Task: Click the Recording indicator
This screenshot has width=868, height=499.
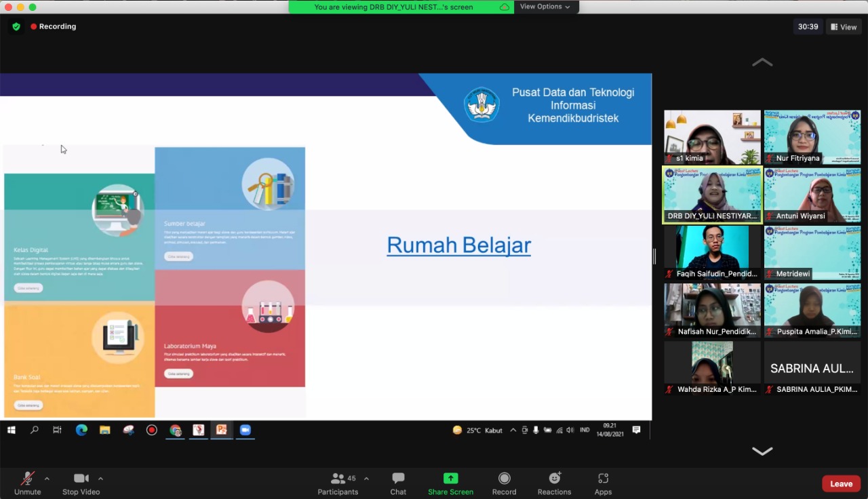Action: tap(53, 26)
